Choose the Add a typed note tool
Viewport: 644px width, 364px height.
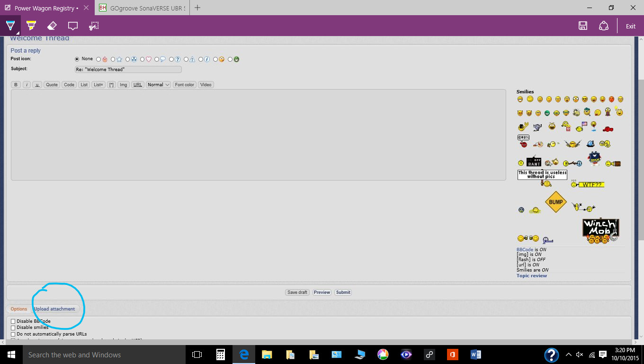72,26
